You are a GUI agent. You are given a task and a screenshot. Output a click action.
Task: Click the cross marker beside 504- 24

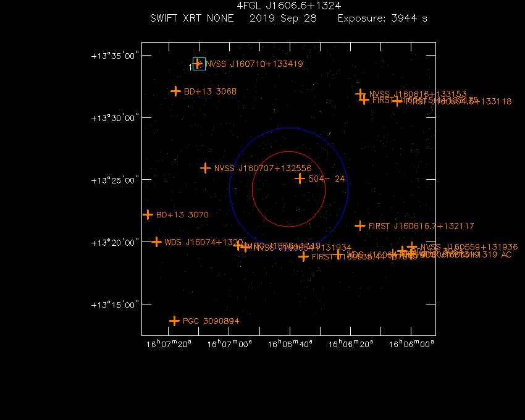click(300, 178)
